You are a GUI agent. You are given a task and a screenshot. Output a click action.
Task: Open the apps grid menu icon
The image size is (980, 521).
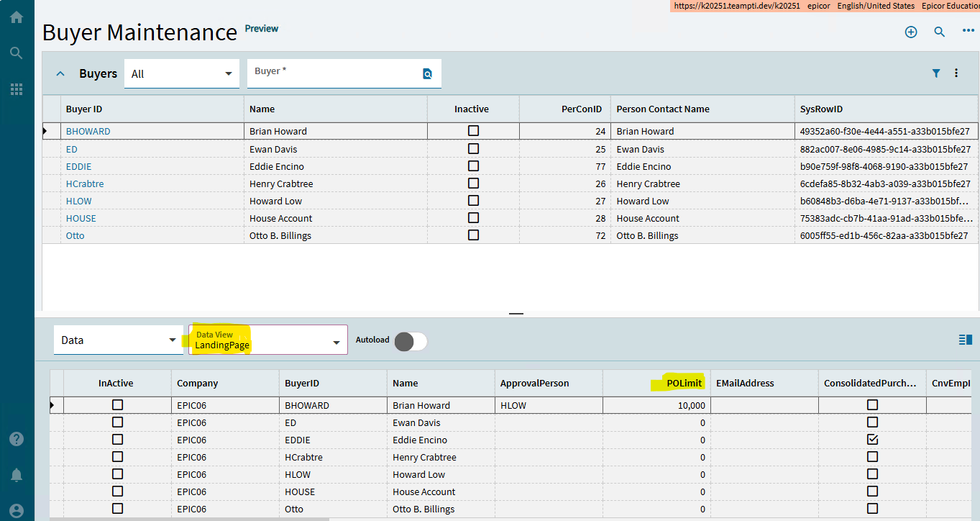click(17, 89)
